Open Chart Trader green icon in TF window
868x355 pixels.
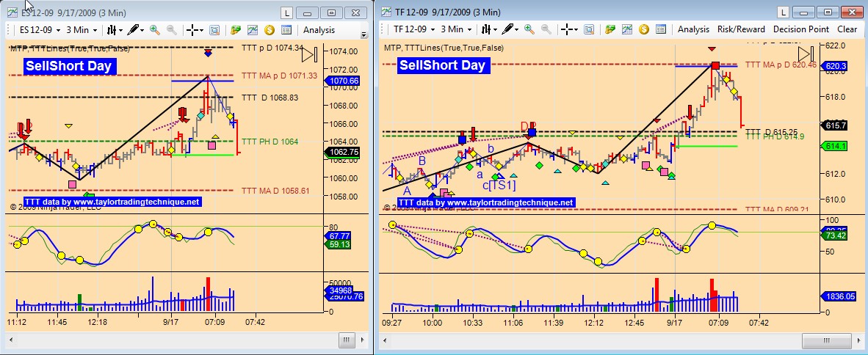[x=610, y=29]
